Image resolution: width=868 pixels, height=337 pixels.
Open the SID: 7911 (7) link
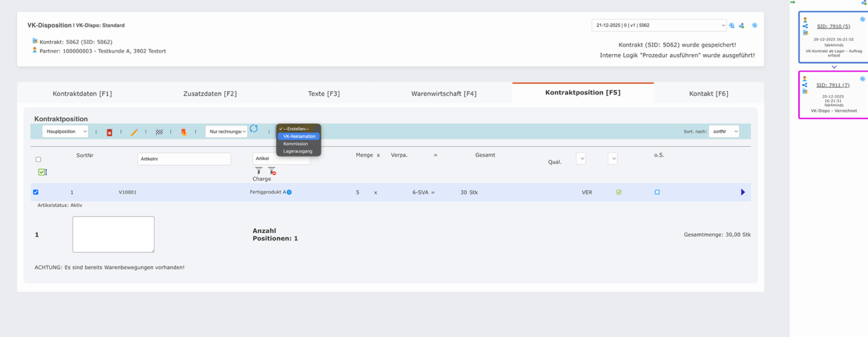point(833,85)
